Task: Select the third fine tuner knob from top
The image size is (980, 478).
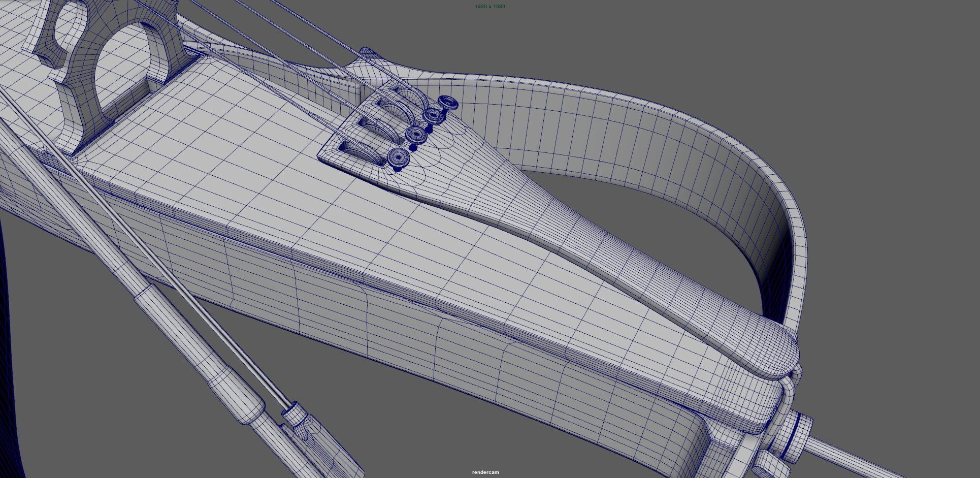Action: click(416, 135)
